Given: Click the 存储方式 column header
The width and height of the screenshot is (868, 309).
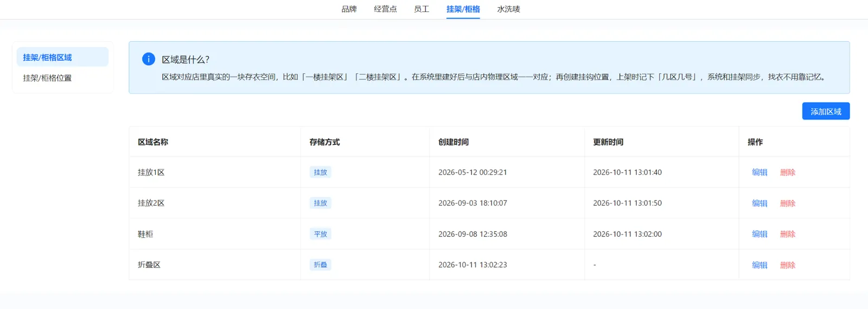Looking at the screenshot, I should click(365, 142).
